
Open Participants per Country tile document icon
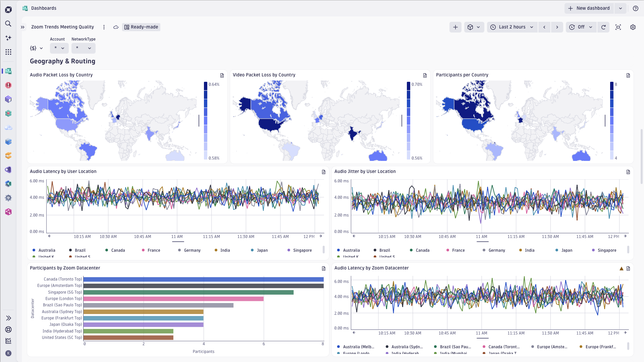tap(628, 75)
